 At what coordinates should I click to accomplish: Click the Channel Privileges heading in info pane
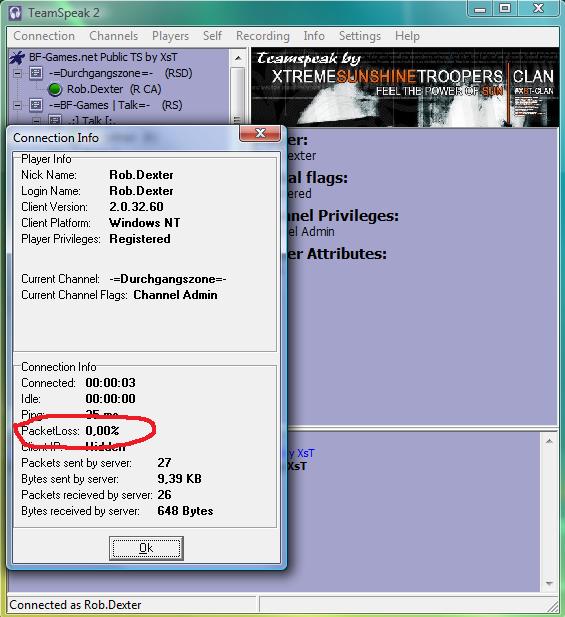[x=342, y=216]
